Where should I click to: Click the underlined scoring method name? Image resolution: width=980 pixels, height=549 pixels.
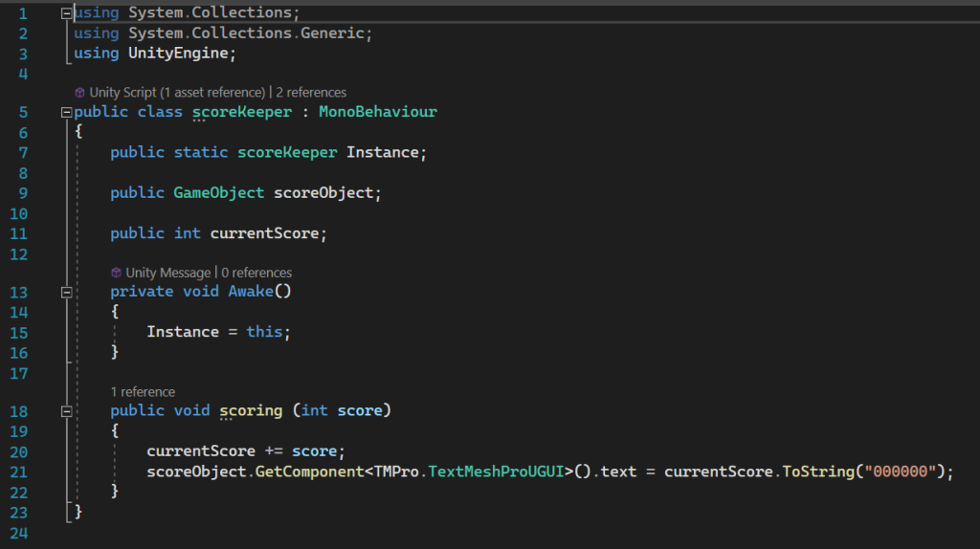tap(251, 411)
